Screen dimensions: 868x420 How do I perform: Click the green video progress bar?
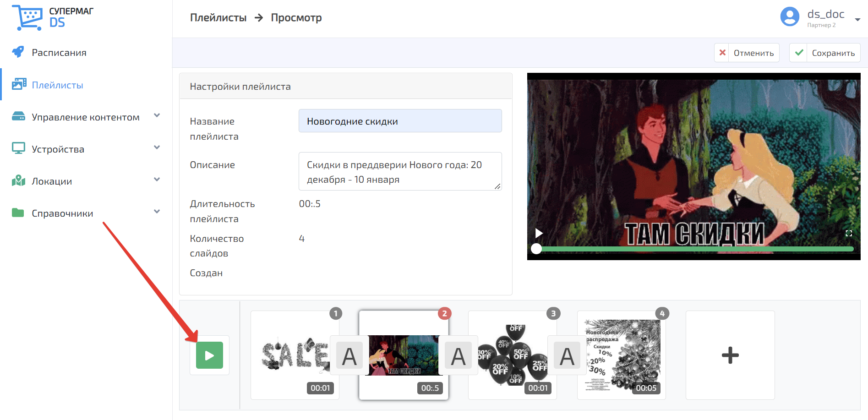click(695, 249)
